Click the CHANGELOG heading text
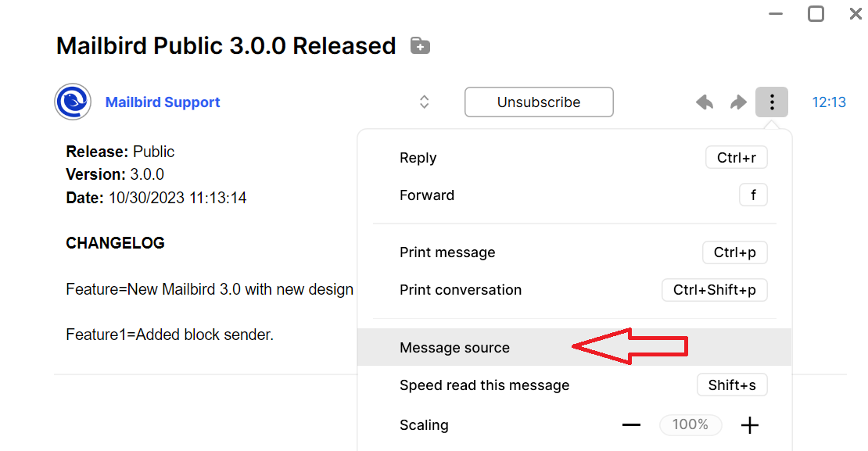The height and width of the screenshot is (451, 868). (x=115, y=243)
